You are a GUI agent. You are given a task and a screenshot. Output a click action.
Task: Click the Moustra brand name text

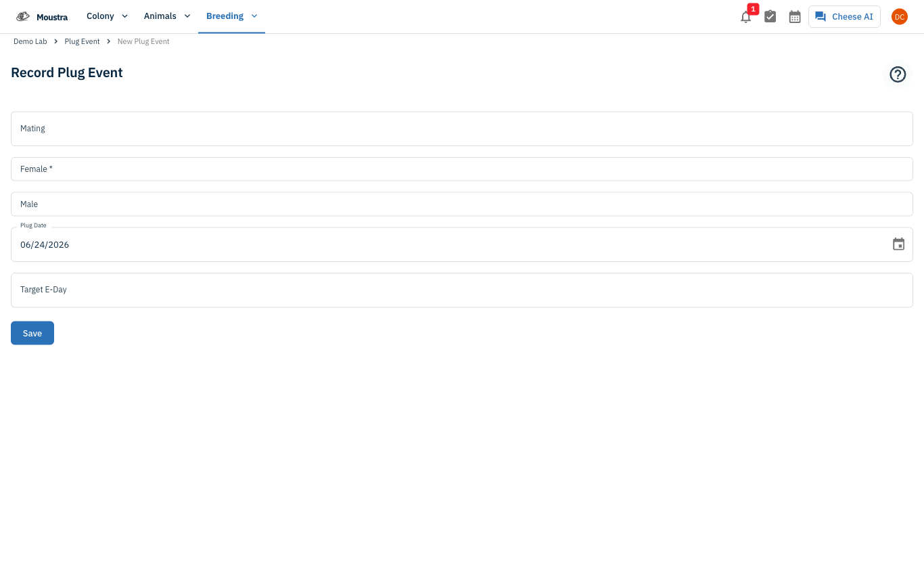pos(52,17)
